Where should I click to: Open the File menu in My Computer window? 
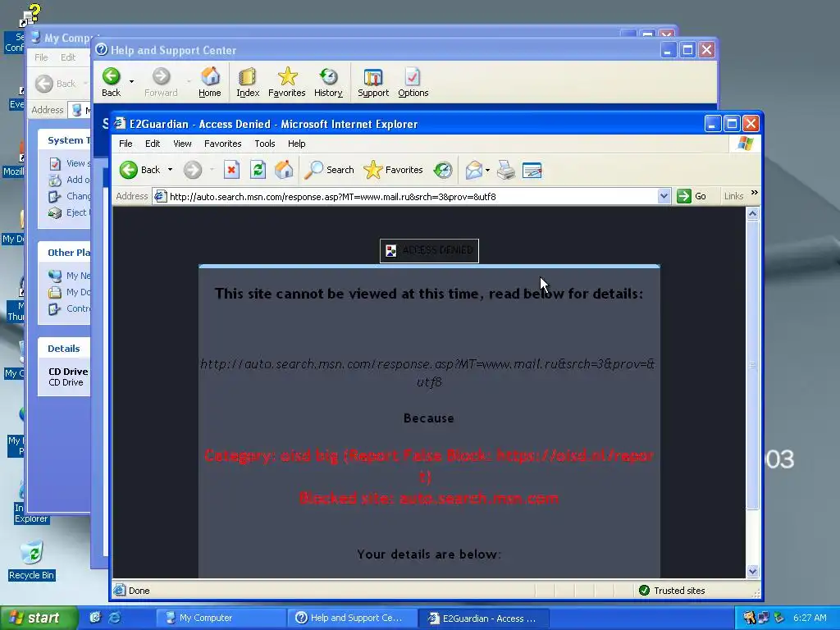coord(41,57)
